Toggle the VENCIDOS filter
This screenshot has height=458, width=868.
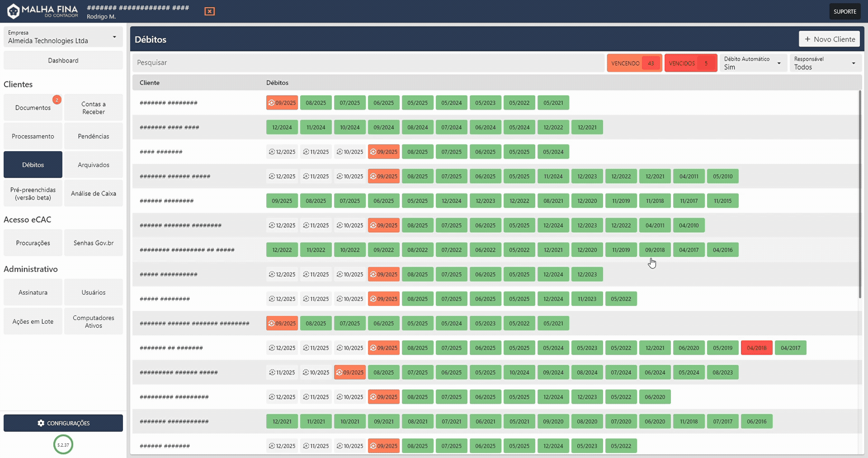click(690, 63)
